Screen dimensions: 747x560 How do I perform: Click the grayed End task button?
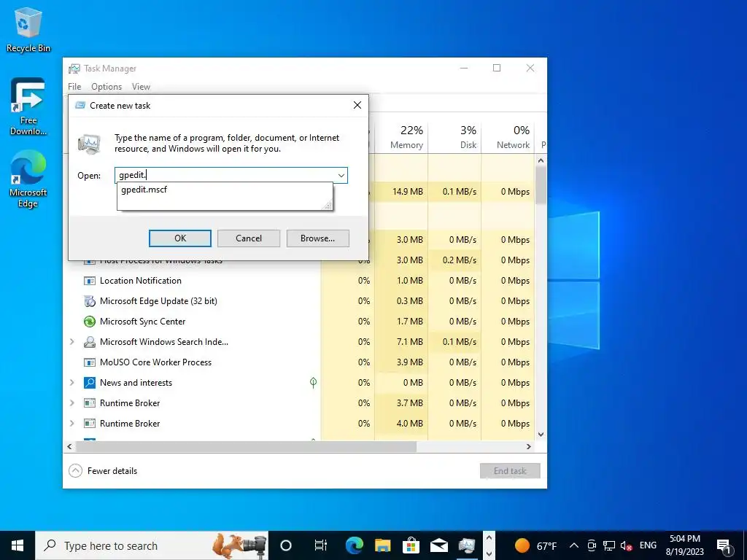510,471
